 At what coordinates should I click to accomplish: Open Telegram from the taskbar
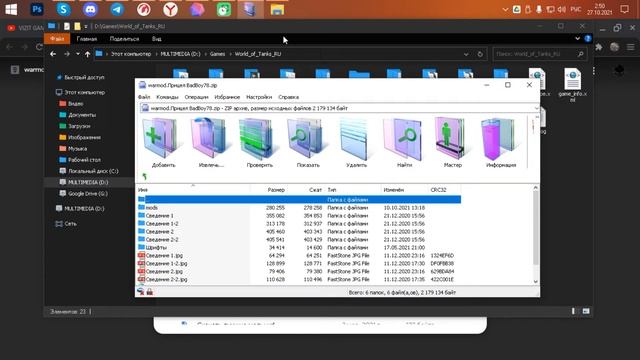tap(117, 9)
